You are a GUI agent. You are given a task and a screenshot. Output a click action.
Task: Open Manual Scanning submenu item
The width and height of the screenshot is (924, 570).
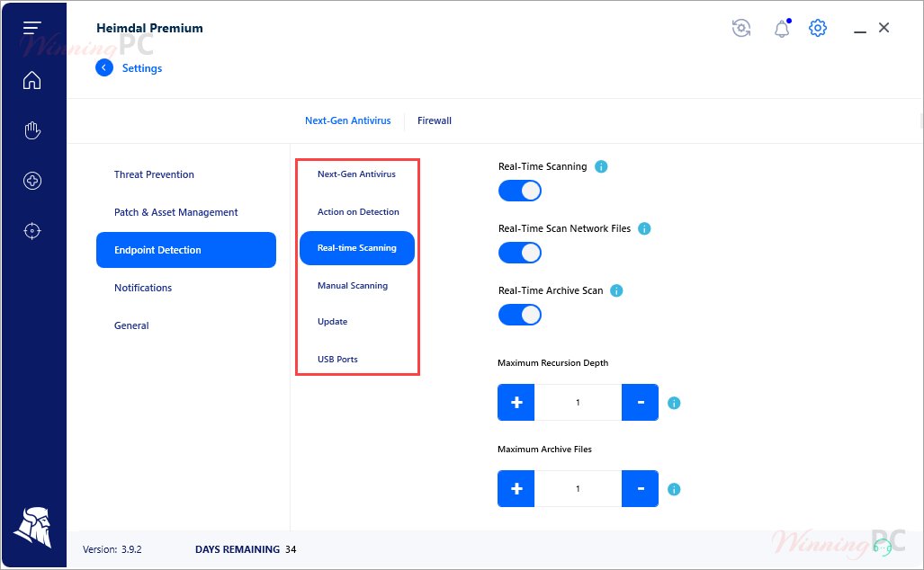coord(353,286)
